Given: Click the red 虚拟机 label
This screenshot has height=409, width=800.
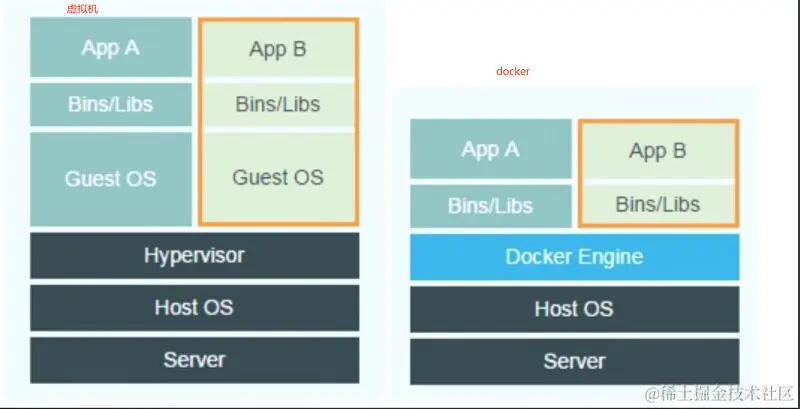Looking at the screenshot, I should 82,9.
